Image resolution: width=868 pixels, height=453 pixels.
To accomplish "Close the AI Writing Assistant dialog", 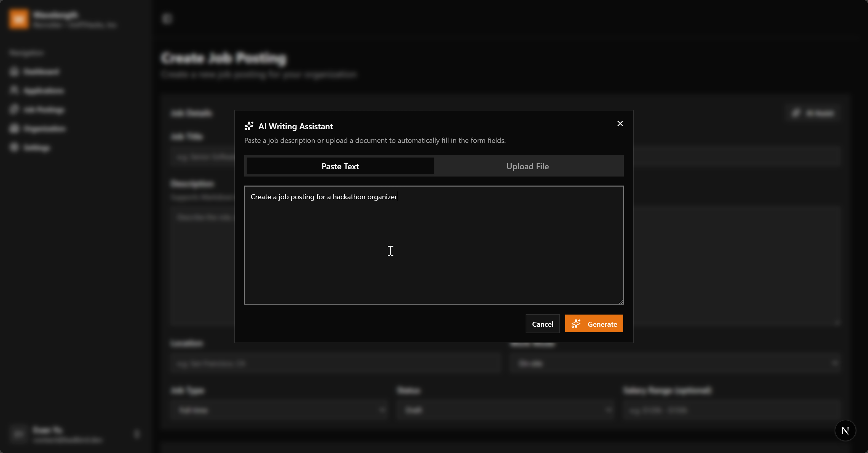I will (620, 124).
